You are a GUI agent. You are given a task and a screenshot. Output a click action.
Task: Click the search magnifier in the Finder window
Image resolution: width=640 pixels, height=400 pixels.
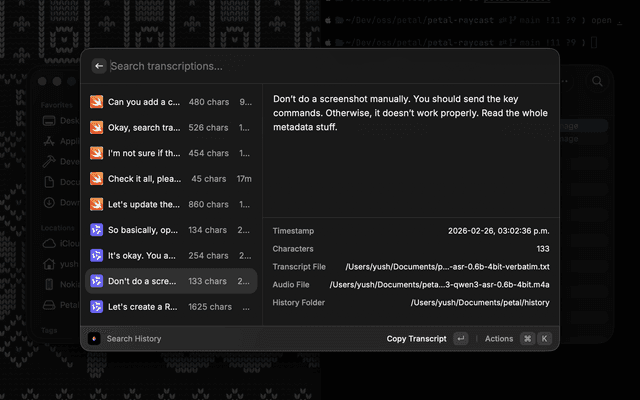[x=597, y=82]
